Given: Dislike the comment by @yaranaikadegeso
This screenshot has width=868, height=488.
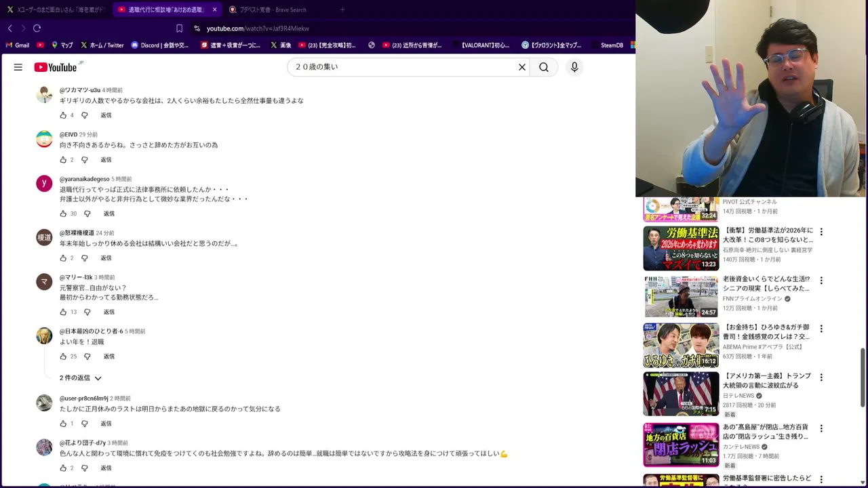Looking at the screenshot, I should (87, 213).
